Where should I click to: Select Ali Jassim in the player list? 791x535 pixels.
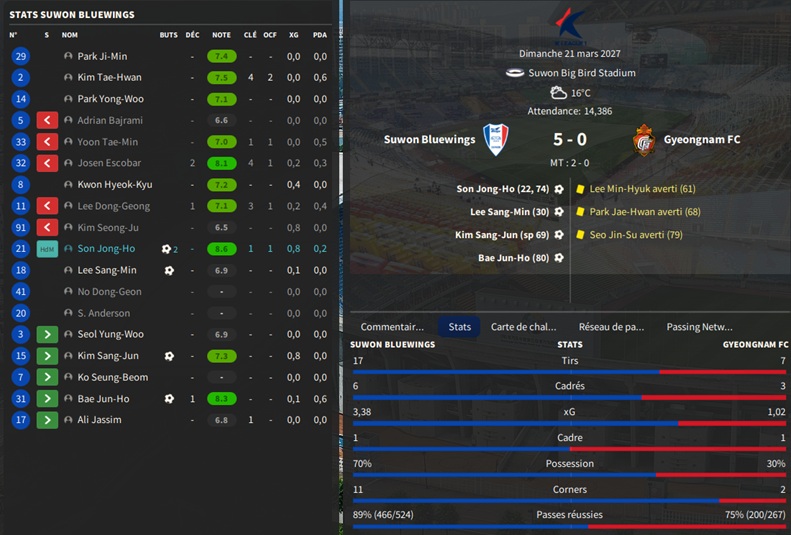click(100, 420)
